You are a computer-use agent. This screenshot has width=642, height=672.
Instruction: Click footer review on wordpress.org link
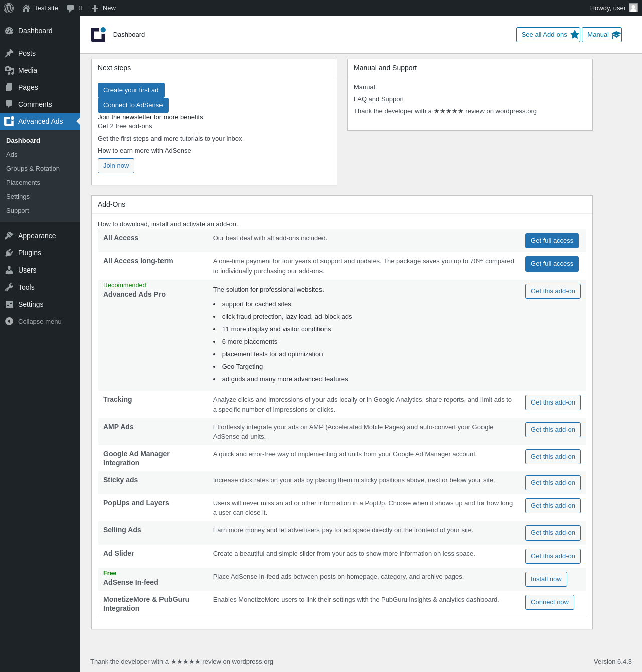click(182, 662)
